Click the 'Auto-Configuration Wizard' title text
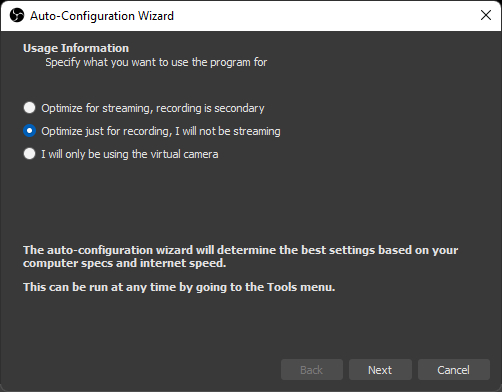This screenshot has height=392, width=502. [x=102, y=16]
